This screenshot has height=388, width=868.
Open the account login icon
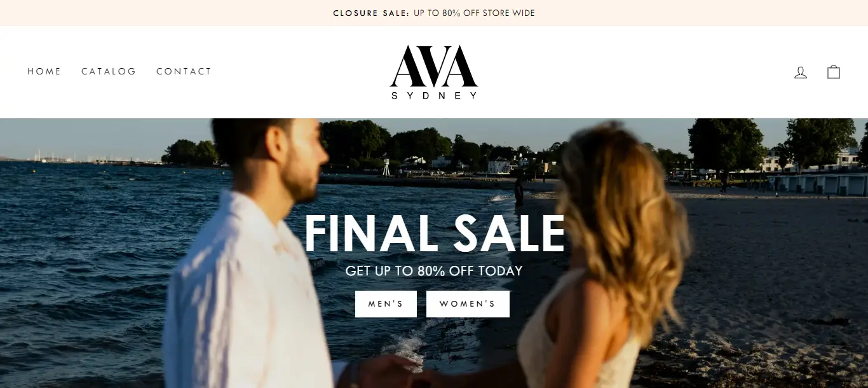pyautogui.click(x=801, y=72)
